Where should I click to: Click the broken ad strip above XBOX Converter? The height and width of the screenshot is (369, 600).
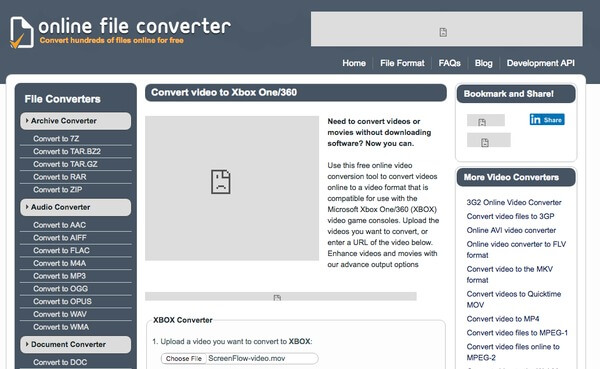280,297
